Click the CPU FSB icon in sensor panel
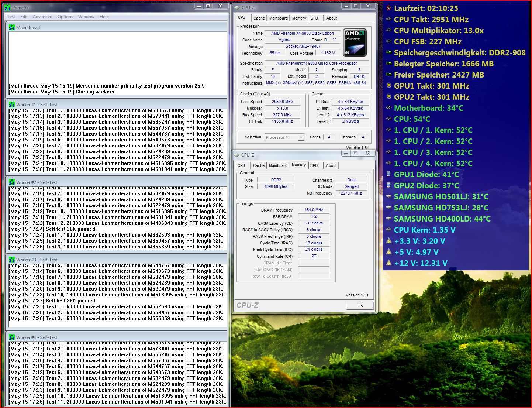This screenshot has width=532, height=408. tap(388, 41)
